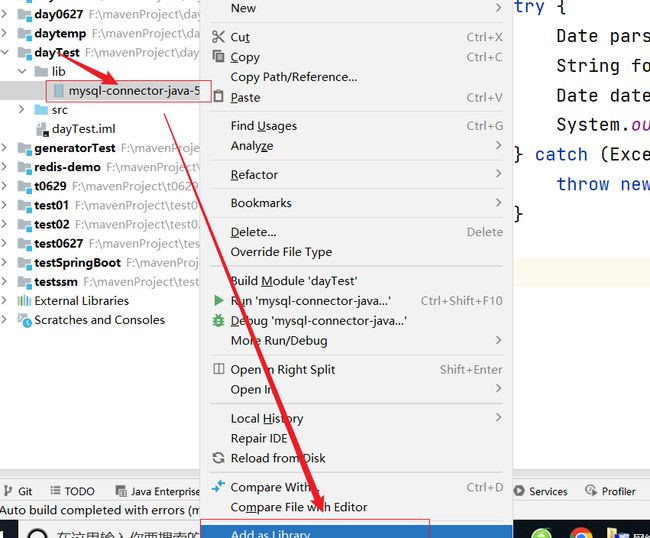This screenshot has height=538, width=650.
Task: Open the Local History submenu
Action: tap(357, 418)
